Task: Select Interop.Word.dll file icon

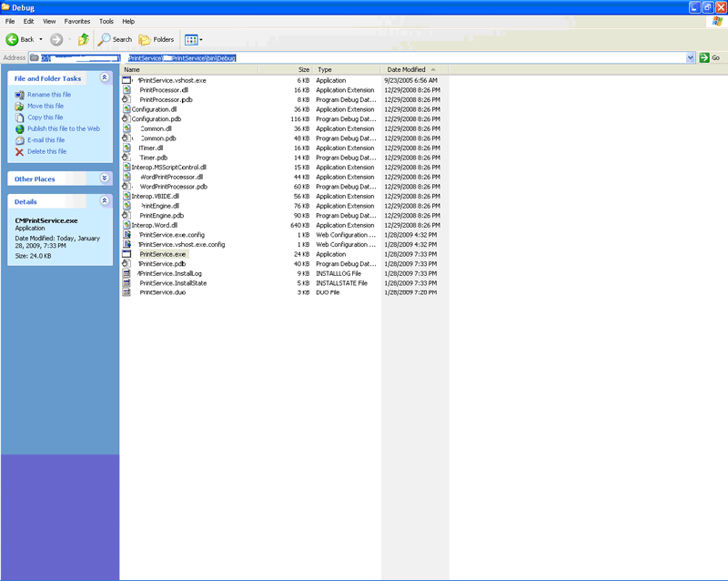Action: click(126, 225)
